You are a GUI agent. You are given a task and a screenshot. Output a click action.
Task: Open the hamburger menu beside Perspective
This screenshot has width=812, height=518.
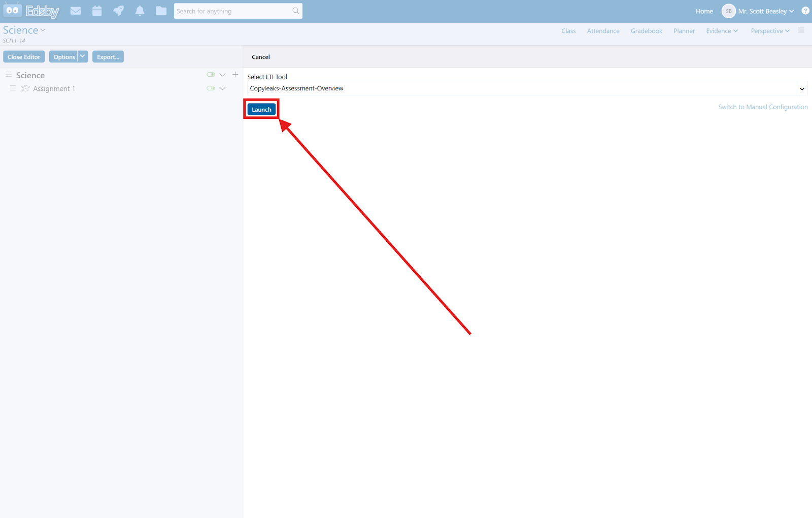coord(801,30)
